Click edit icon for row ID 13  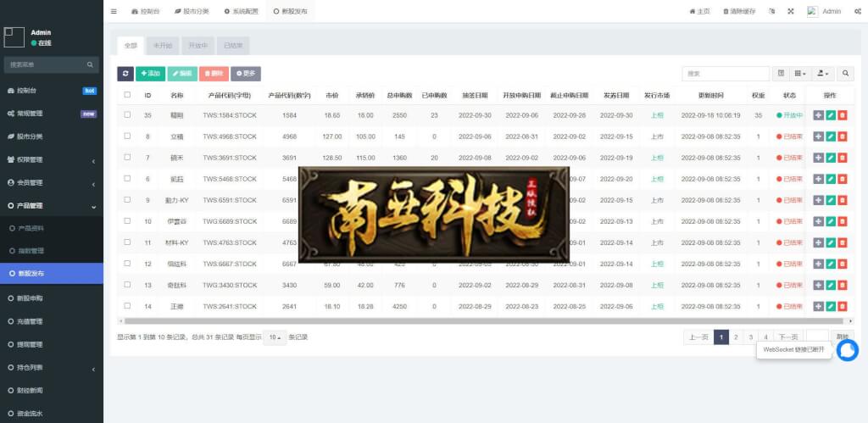(831, 285)
